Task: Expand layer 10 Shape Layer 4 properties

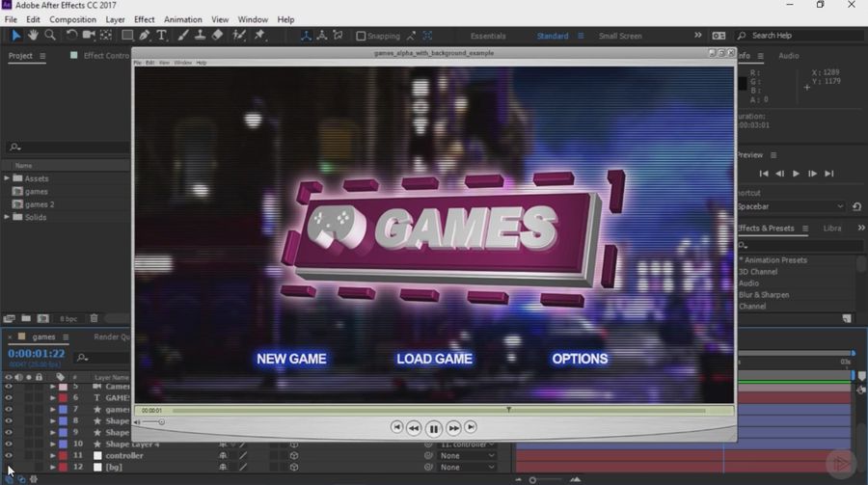Action: 53,445
